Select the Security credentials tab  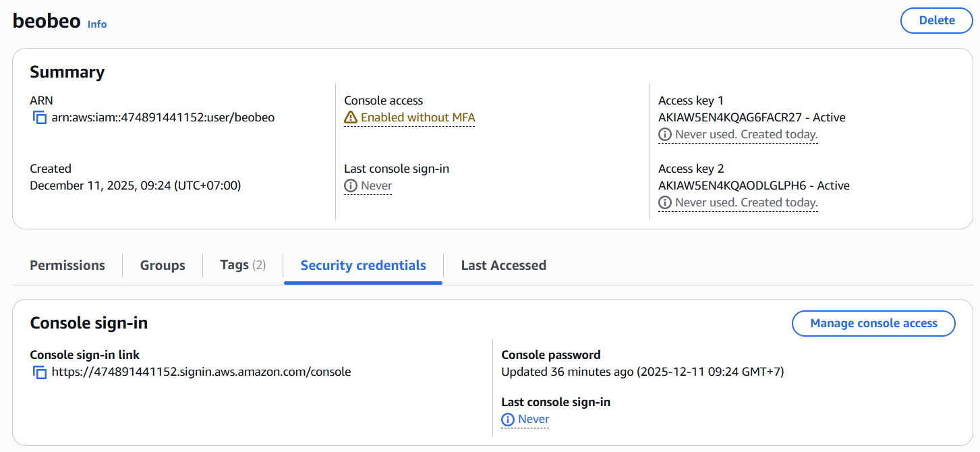(x=363, y=265)
